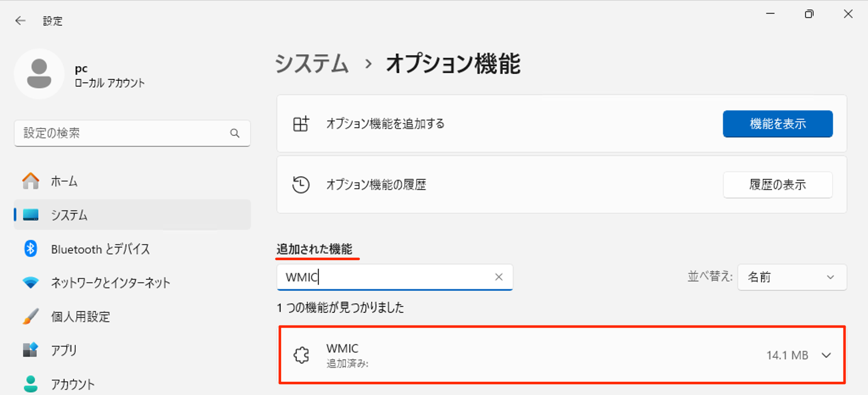Screen dimensions: 868x395
Task: Click inside the 設定の検索 search field
Action: [127, 133]
